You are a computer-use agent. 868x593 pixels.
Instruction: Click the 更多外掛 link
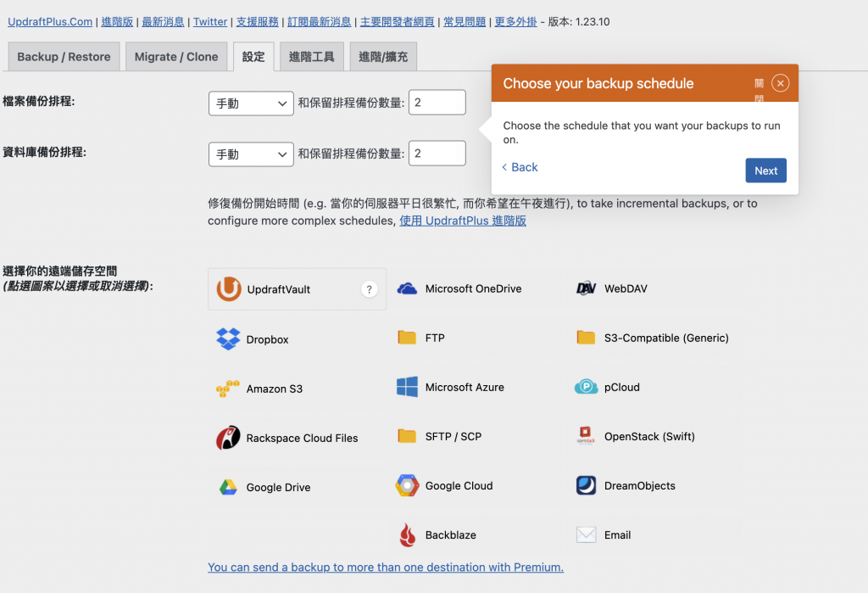(515, 21)
